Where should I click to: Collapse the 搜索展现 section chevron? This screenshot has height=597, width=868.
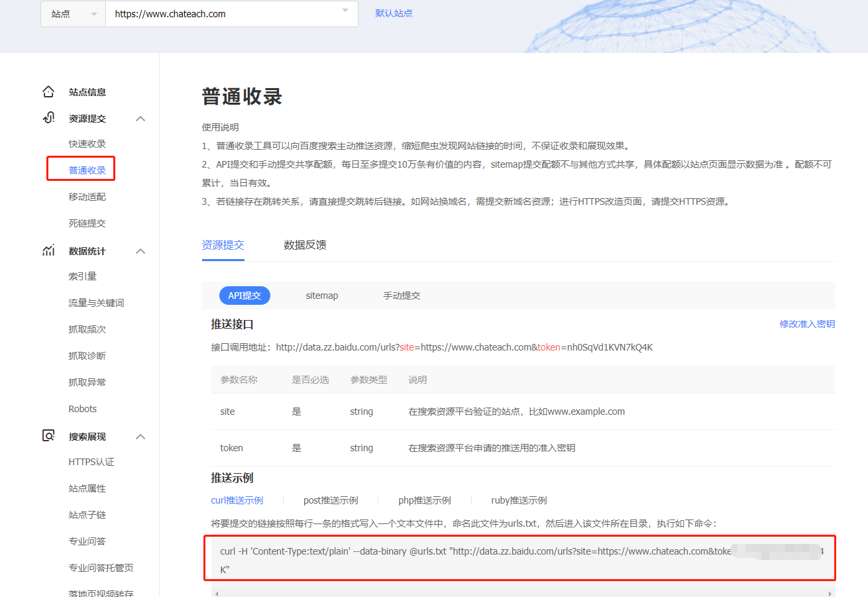[140, 437]
